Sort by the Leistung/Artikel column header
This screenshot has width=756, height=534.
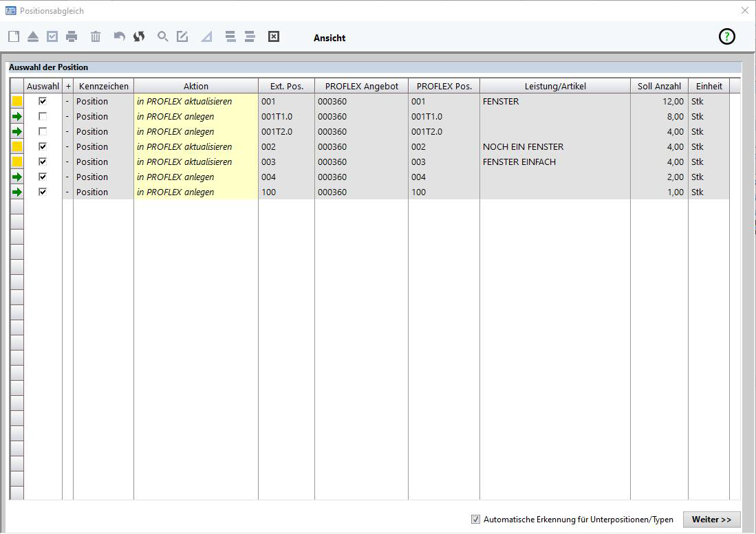[x=554, y=86]
